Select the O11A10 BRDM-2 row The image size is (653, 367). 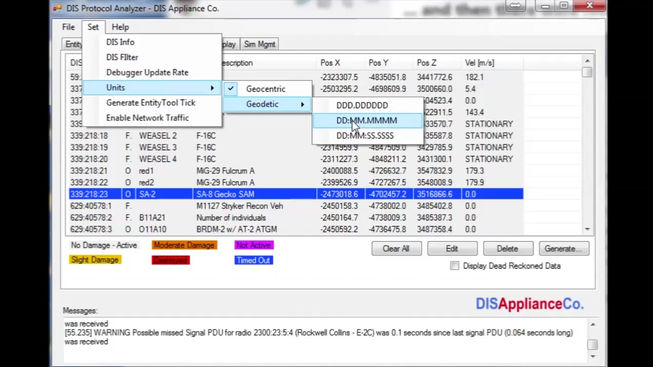pos(296,229)
